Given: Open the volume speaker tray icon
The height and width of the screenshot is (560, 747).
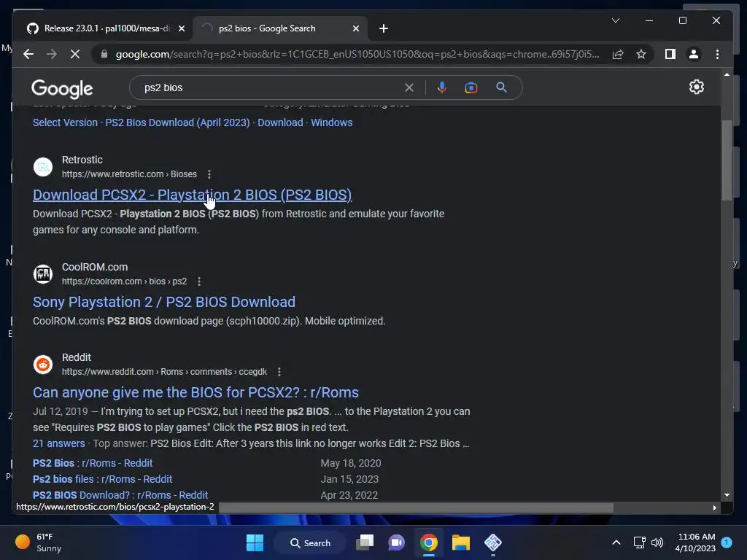Looking at the screenshot, I should point(657,542).
